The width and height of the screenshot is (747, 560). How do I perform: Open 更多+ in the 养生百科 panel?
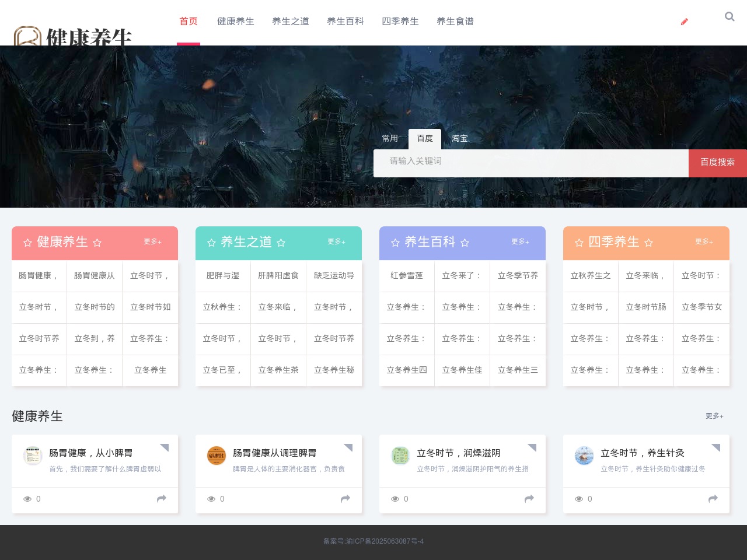coord(521,242)
